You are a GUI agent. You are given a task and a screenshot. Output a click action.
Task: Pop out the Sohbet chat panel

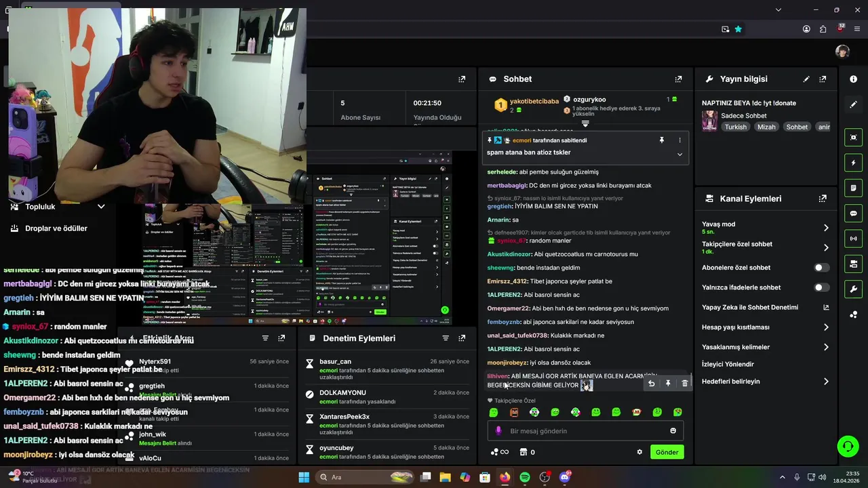tap(678, 79)
